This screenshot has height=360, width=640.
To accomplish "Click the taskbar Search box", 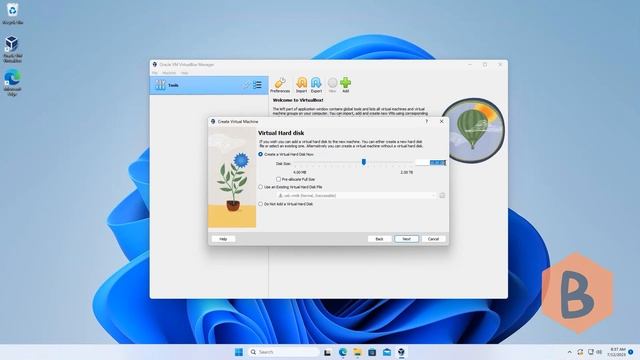I will pos(284,352).
